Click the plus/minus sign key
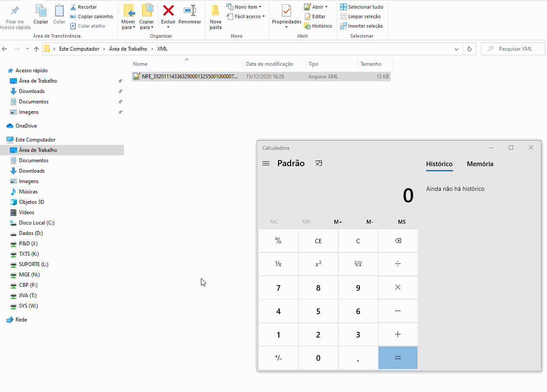547x392 pixels. pyautogui.click(x=278, y=358)
